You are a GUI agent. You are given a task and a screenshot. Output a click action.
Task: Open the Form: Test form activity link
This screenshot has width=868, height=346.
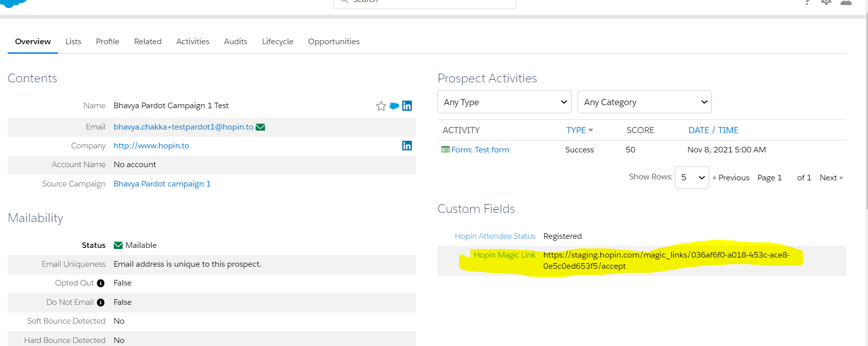click(481, 150)
